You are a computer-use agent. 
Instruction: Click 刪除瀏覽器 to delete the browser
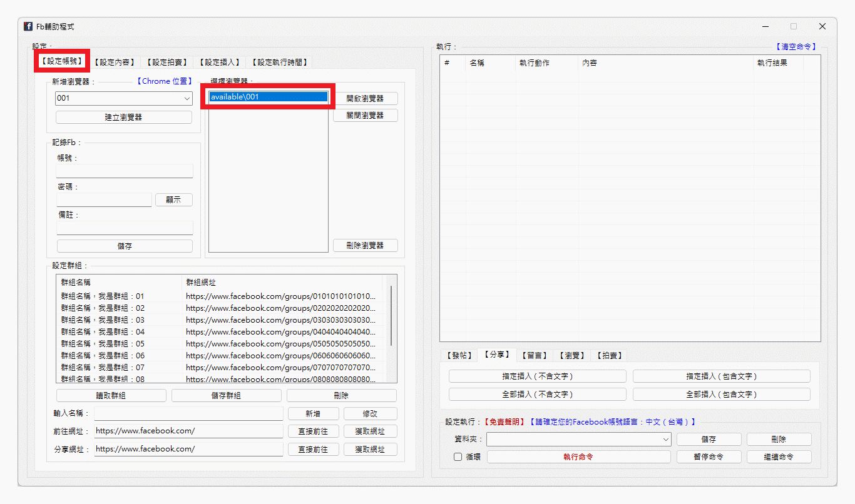coord(365,245)
